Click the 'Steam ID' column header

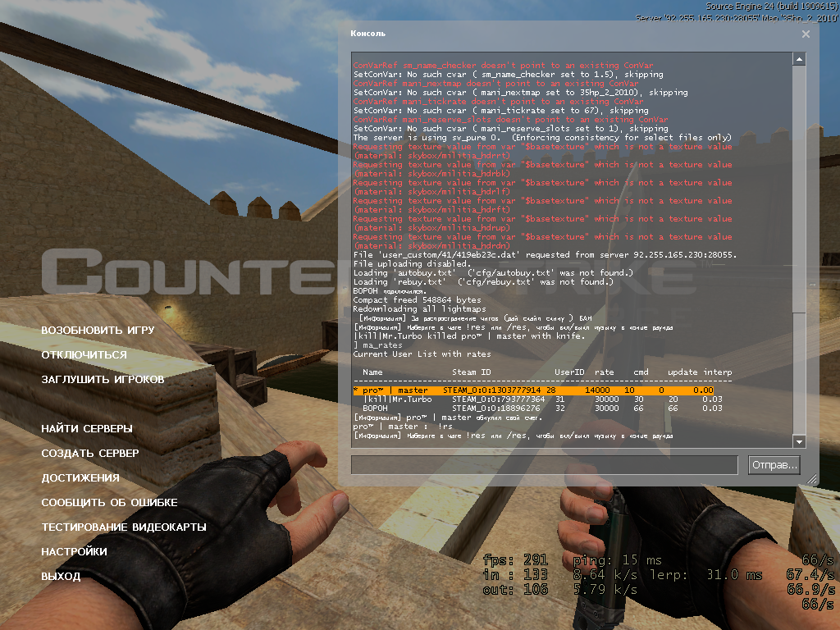tap(472, 372)
